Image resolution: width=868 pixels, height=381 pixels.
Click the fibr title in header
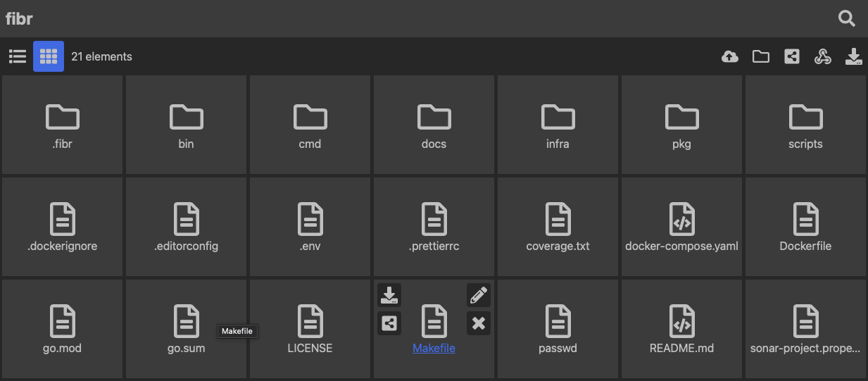[19, 19]
